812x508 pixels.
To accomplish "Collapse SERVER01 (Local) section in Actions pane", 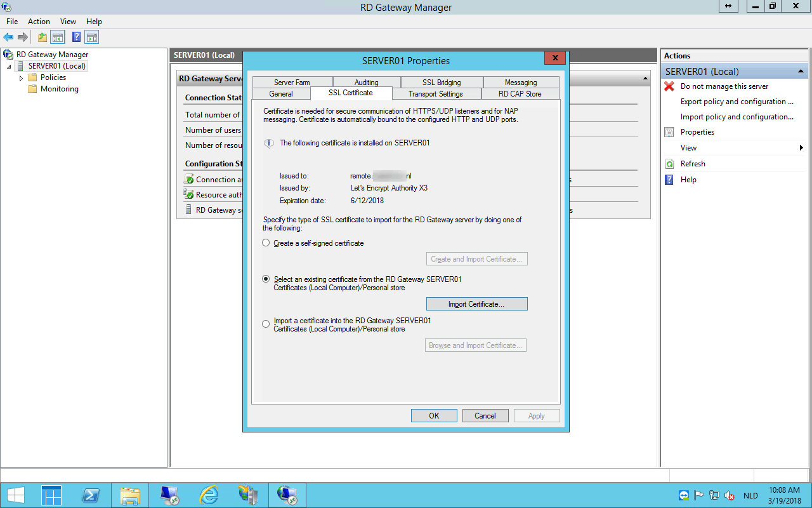I will coord(801,72).
